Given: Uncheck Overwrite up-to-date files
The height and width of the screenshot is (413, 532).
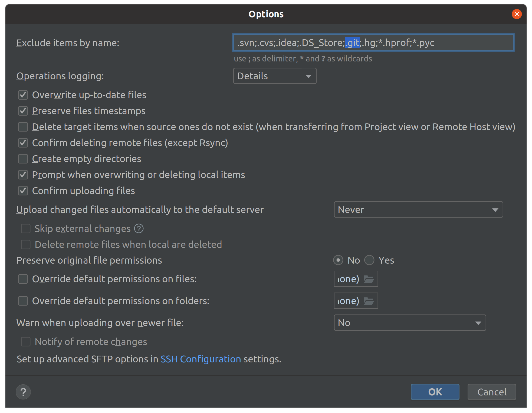Looking at the screenshot, I should click(x=23, y=95).
